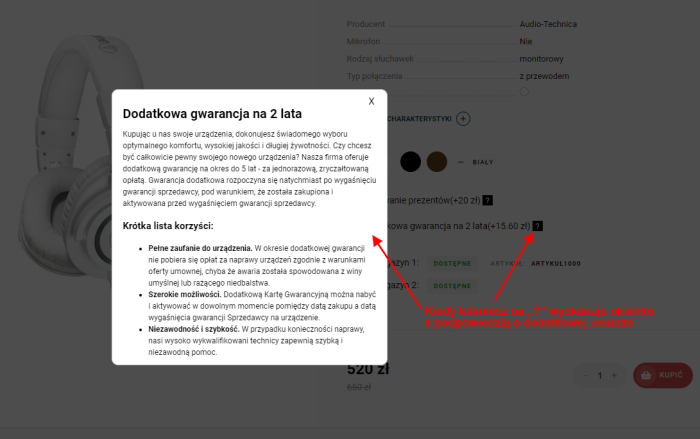Increase quantity with the plus button
700x439 pixels.
614,375
